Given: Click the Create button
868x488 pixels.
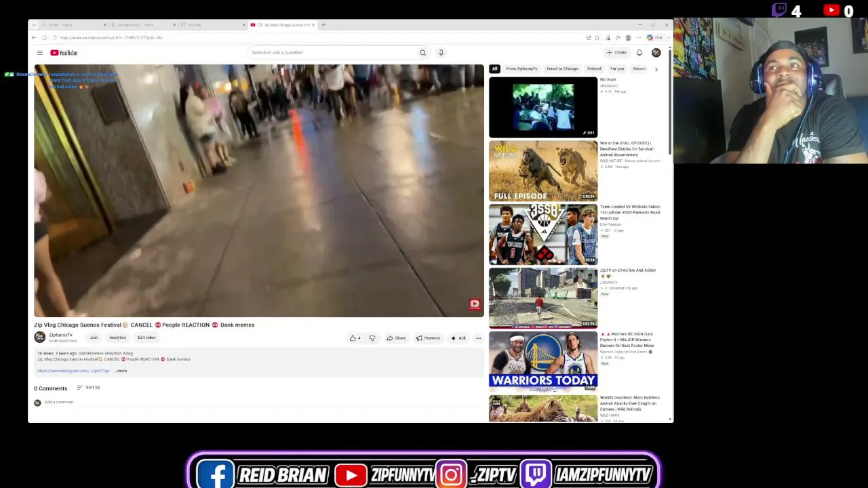Looking at the screenshot, I should (617, 53).
